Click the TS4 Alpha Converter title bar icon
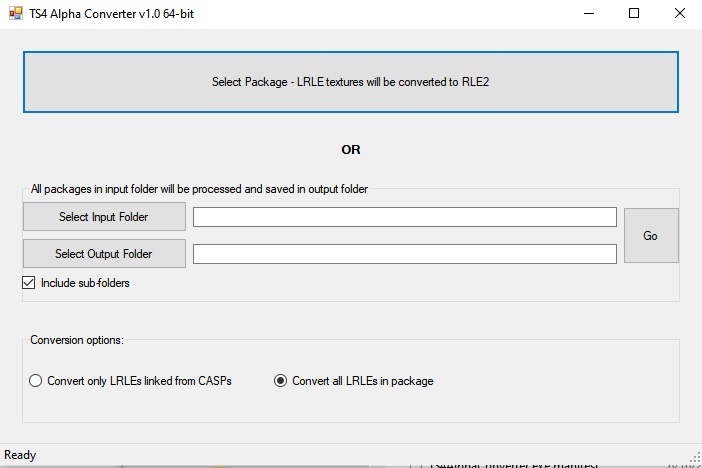Viewport: 702px width, 468px height. click(15, 13)
